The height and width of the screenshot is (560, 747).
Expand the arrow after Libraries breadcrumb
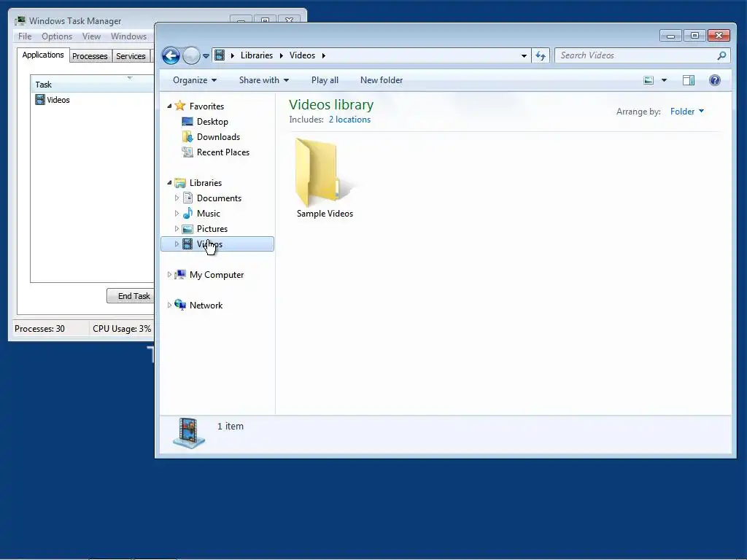281,55
